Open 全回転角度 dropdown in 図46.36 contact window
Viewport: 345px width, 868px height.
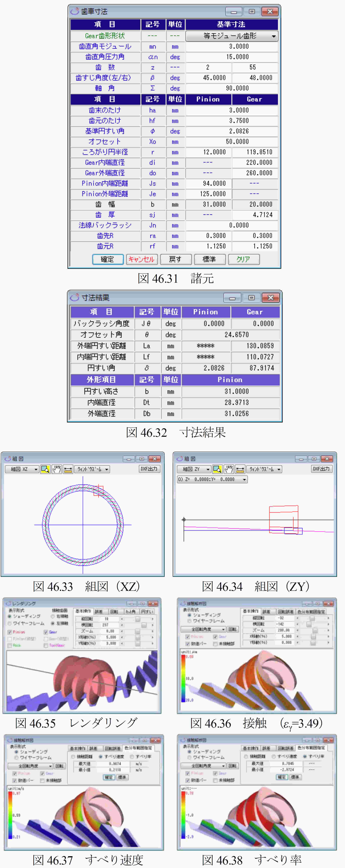pyautogui.click(x=203, y=629)
